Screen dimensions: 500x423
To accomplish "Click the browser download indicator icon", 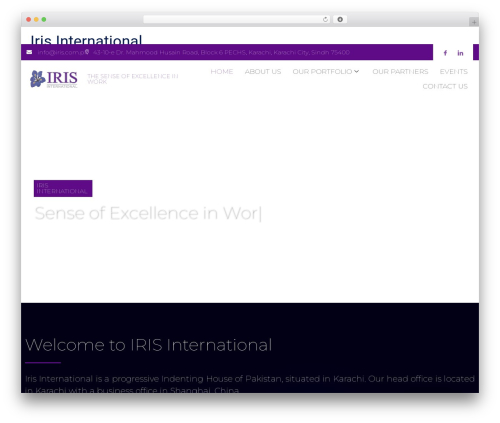I will tap(340, 20).
